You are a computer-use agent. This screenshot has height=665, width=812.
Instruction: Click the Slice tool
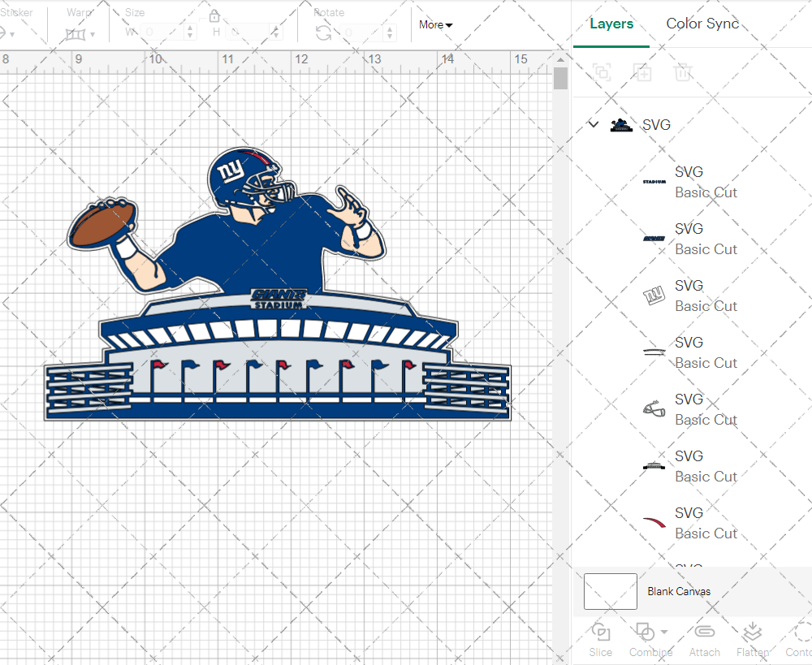601,640
